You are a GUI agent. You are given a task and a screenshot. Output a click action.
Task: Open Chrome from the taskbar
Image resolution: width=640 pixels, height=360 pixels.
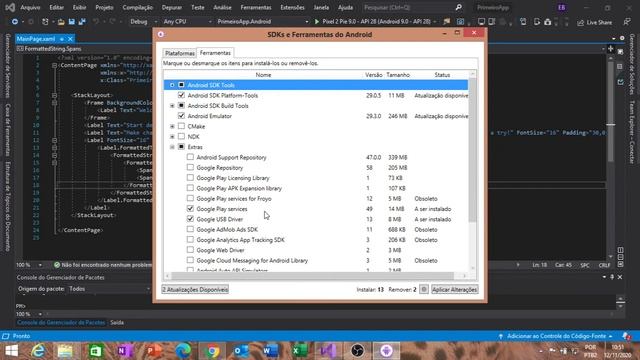click(x=212, y=351)
